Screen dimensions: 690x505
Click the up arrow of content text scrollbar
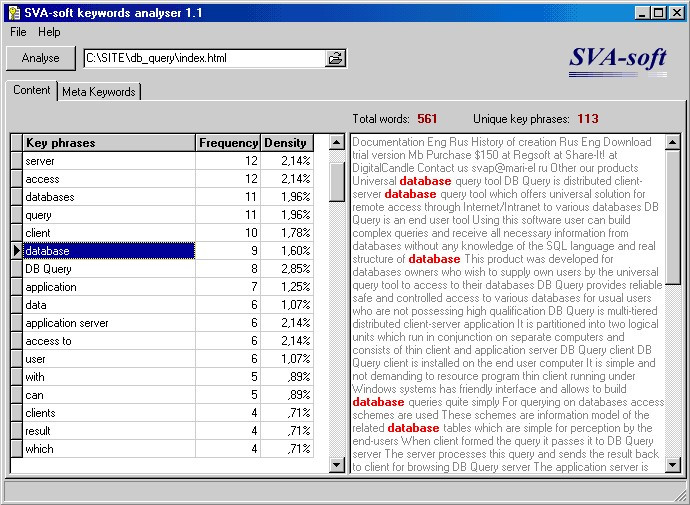point(673,142)
